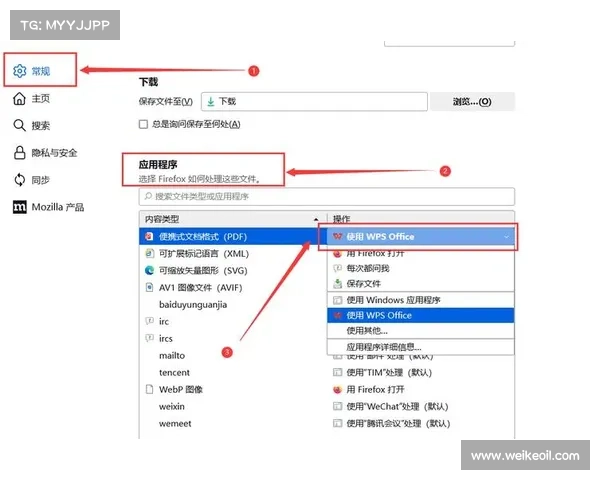
Task: Select the AV1 图像文件 (AVIF) row
Action: (233, 287)
